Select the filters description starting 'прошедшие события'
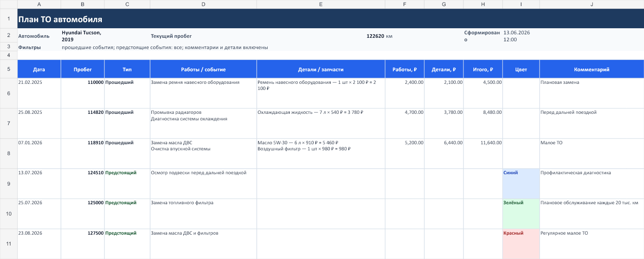Viewport: 644px width, 259px height. (164, 47)
